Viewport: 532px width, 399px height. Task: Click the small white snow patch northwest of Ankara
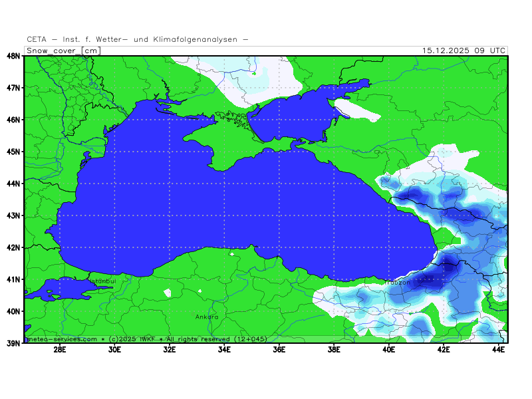coord(167,292)
